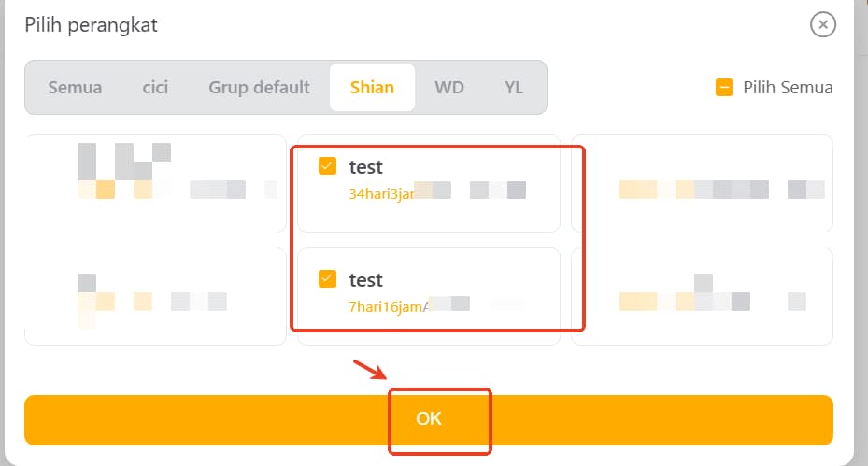868x466 pixels.
Task: Toggle the Pilih Semua checkbox
Action: tap(724, 88)
